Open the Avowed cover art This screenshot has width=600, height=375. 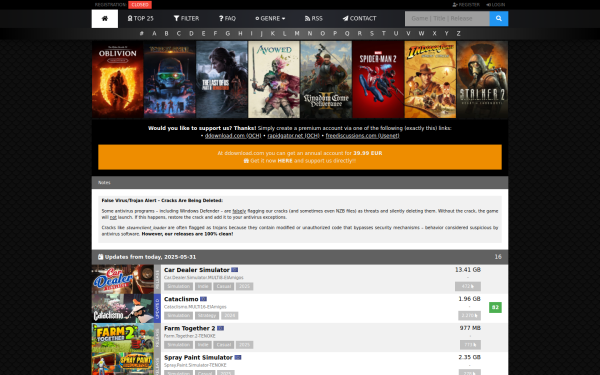pos(274,80)
